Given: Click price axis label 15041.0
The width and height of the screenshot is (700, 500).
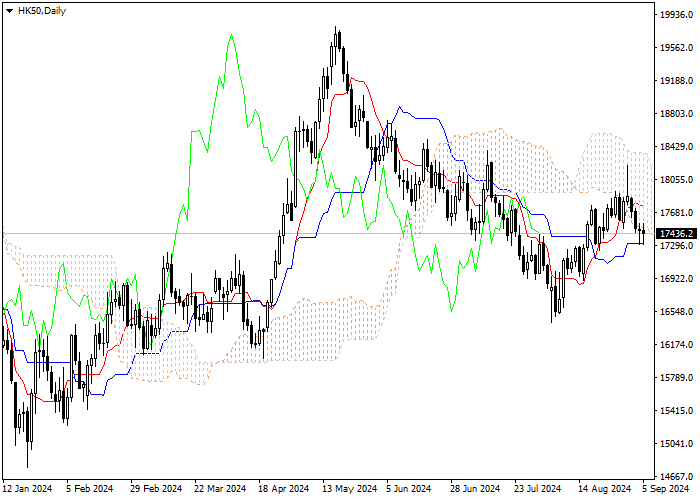Looking at the screenshot, I should click(x=676, y=444).
